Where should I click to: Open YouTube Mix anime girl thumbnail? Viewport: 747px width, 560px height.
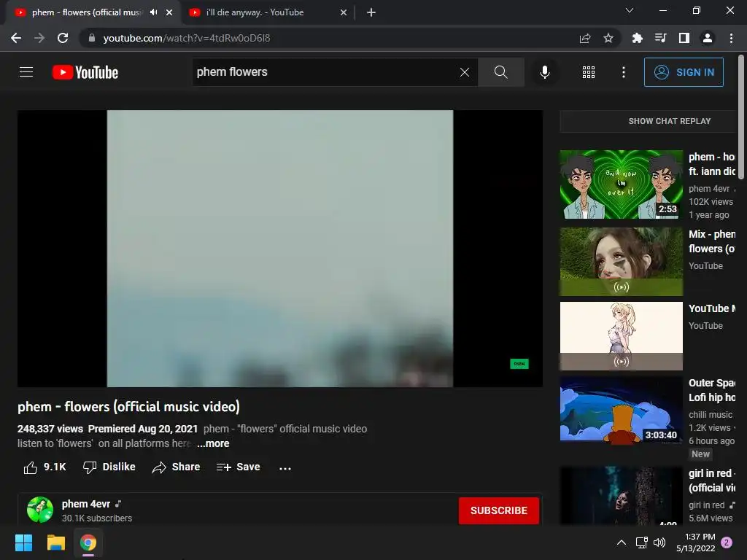[x=622, y=335]
